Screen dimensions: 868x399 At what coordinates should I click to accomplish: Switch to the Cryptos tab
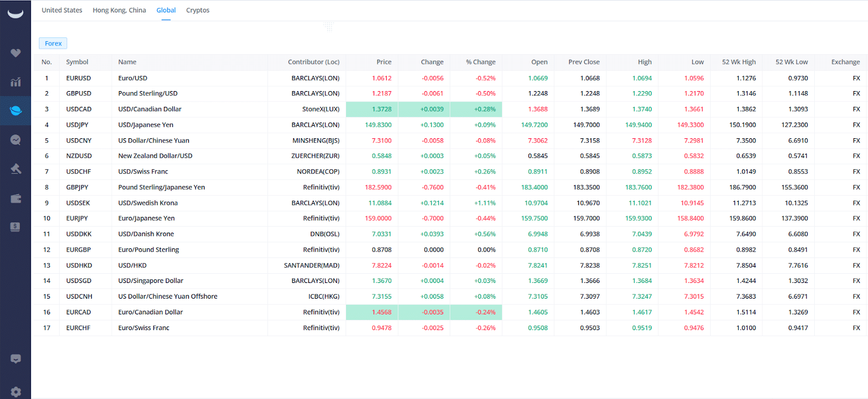click(197, 10)
